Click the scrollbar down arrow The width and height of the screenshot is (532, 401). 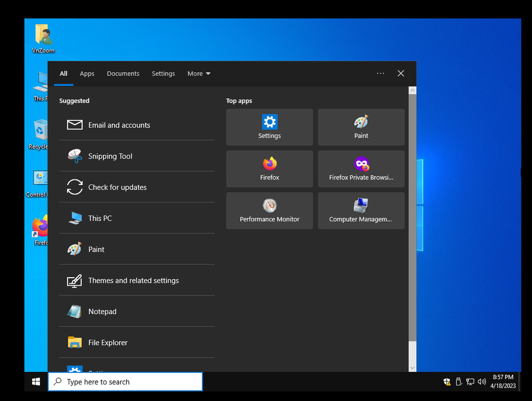(x=413, y=368)
